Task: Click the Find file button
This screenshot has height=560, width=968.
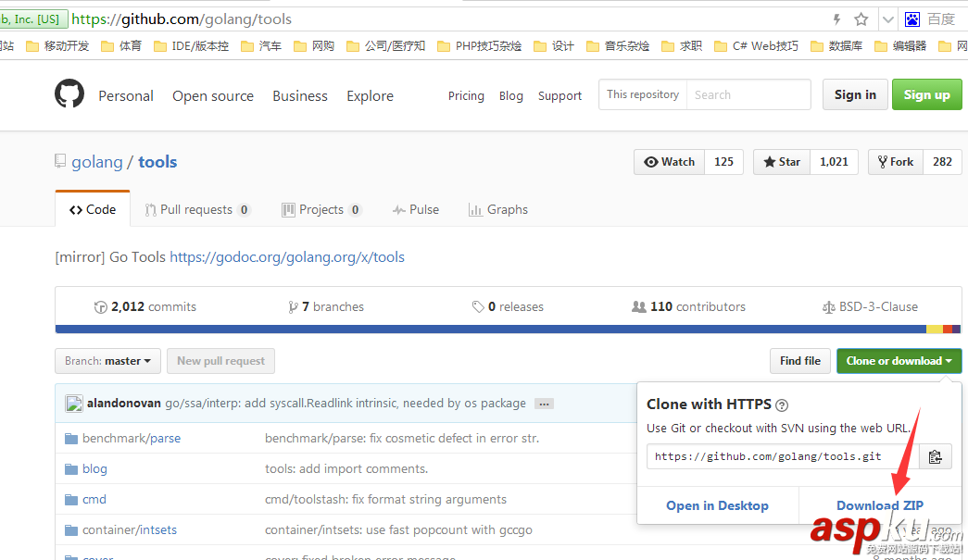Action: (x=800, y=361)
